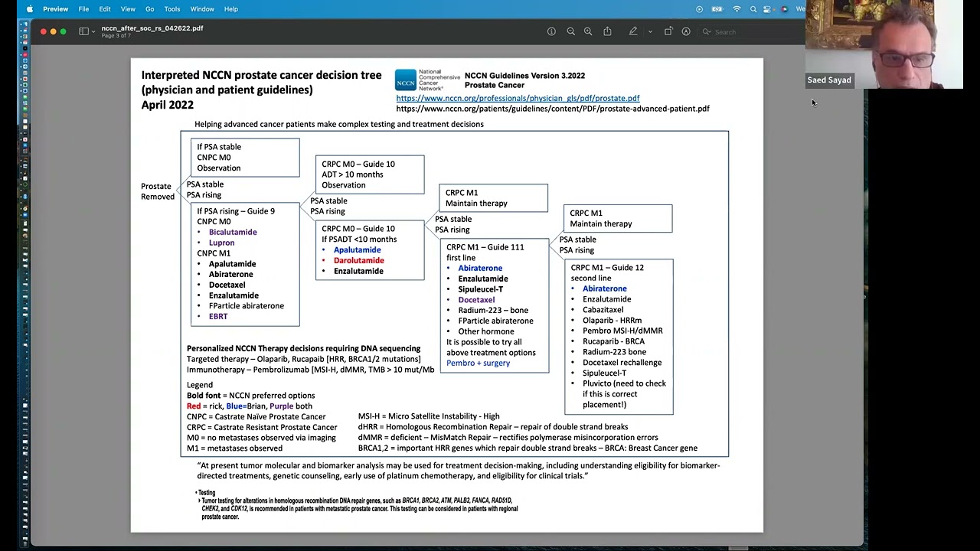
Task: Click 'EBRT' in the CNPC M1 list
Action: pyautogui.click(x=218, y=316)
